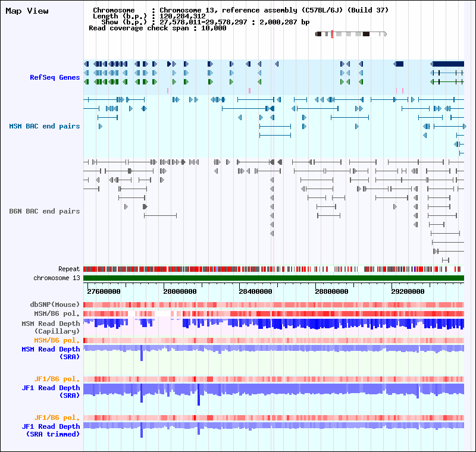Click MSM Read Depth (Capillary) blue histogram

coord(274,324)
